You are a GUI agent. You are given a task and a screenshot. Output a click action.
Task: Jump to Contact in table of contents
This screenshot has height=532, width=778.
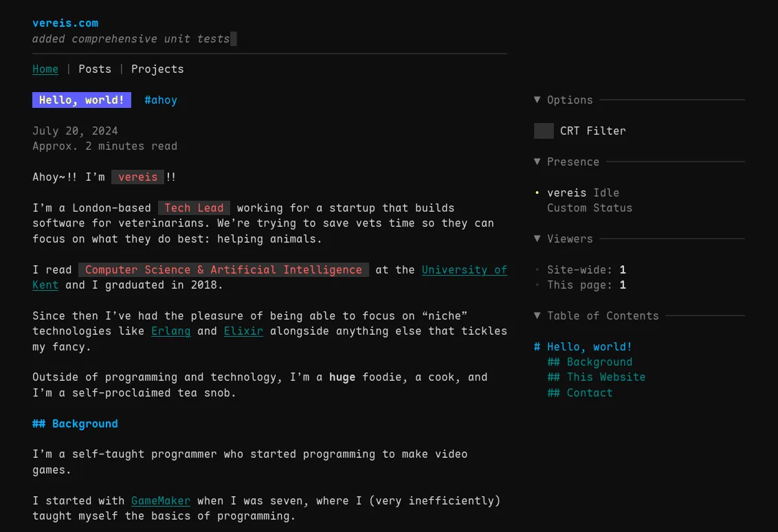(580, 392)
